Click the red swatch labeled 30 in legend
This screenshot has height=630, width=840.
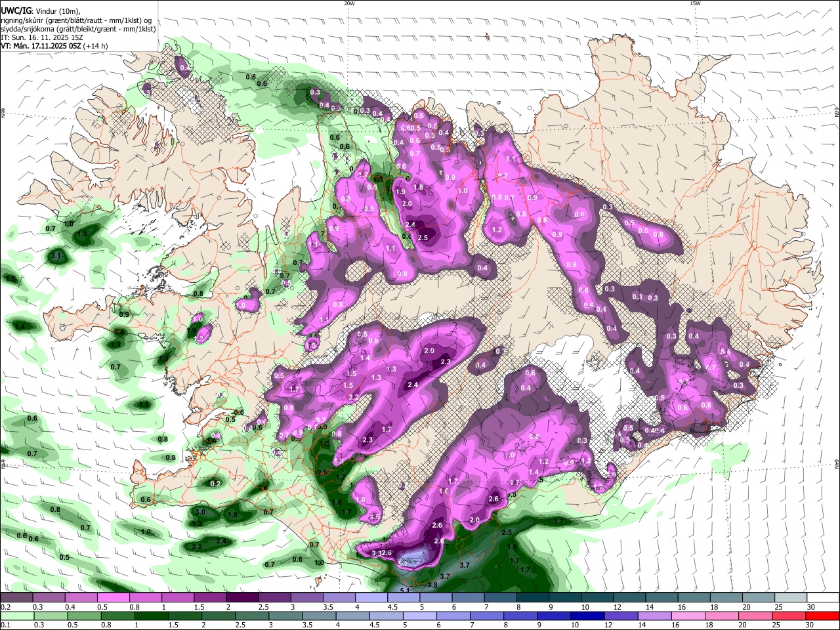tap(822, 616)
